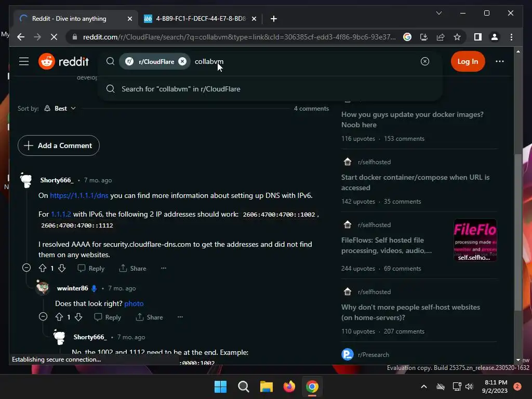This screenshot has width=532, height=399.
Task: Open the clock showing 8:11 PM
Action: pyautogui.click(x=495, y=387)
